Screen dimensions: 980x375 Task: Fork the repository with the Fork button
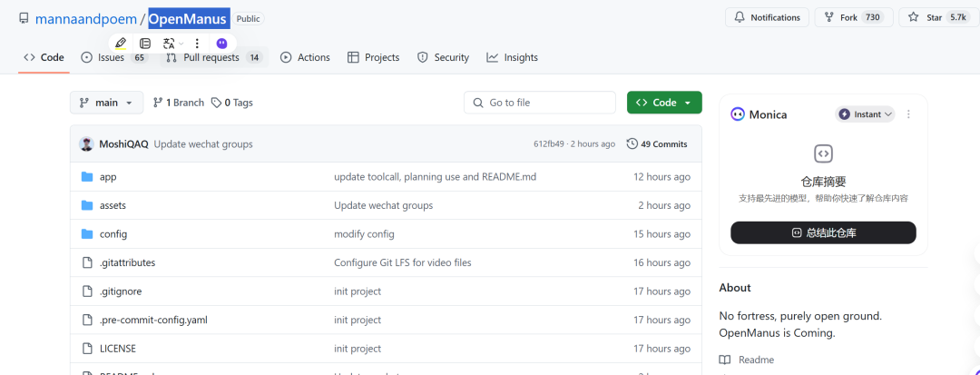coord(854,17)
